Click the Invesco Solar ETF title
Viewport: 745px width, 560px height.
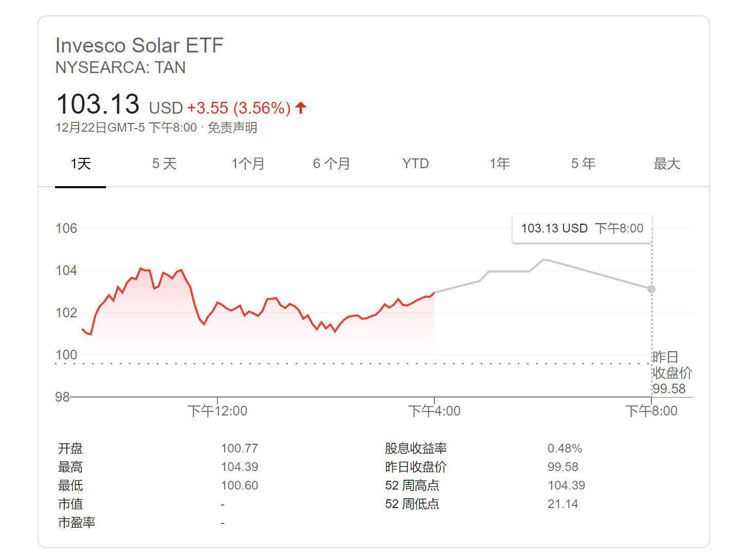pos(139,45)
